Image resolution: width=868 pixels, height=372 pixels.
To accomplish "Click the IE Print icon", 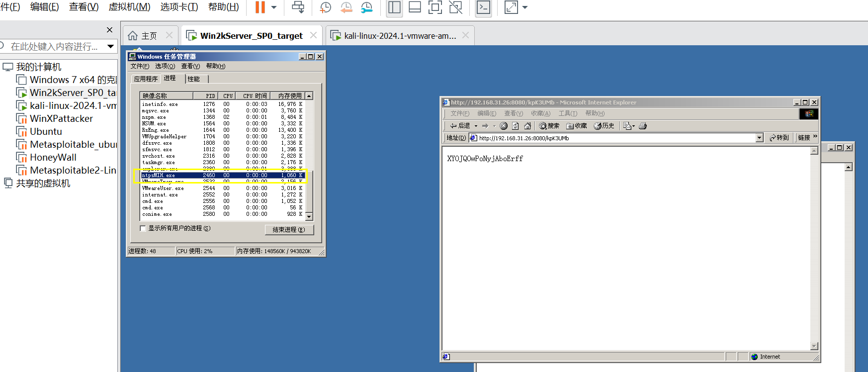I will click(x=643, y=126).
